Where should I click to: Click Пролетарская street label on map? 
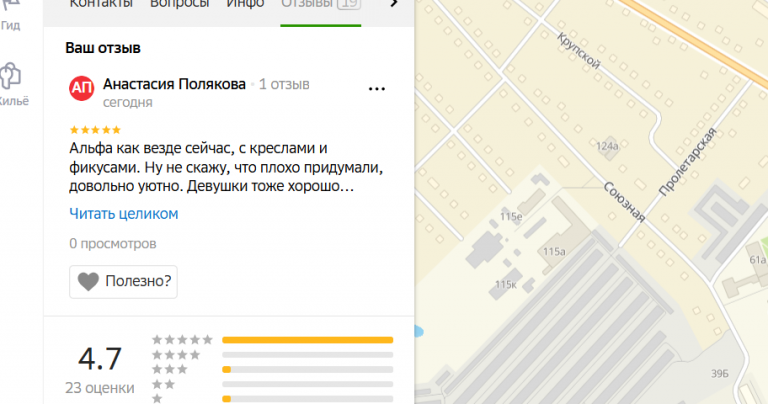688,162
